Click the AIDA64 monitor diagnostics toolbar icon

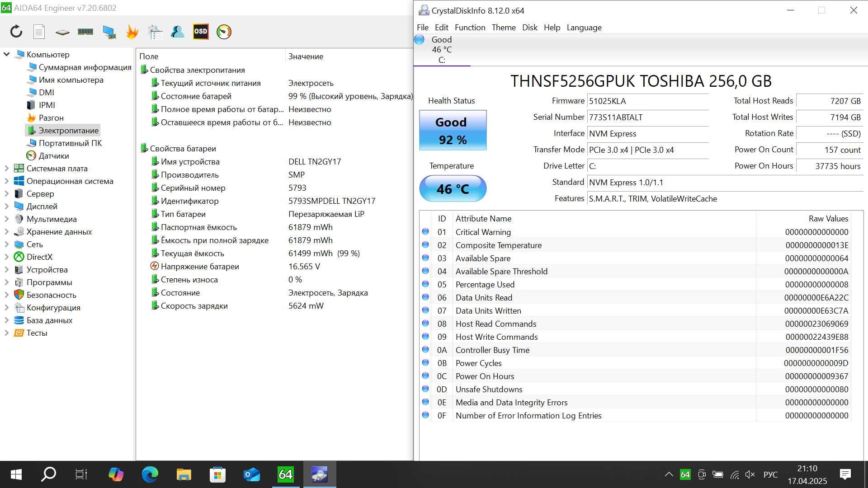click(x=109, y=32)
